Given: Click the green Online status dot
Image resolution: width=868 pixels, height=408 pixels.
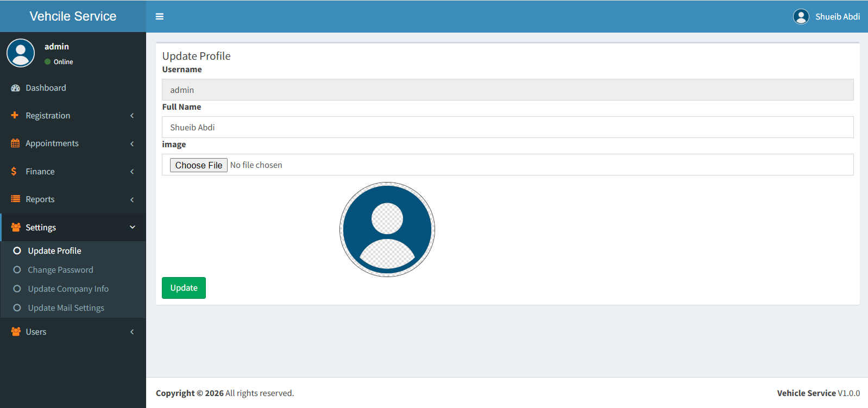Looking at the screenshot, I should coord(48,62).
